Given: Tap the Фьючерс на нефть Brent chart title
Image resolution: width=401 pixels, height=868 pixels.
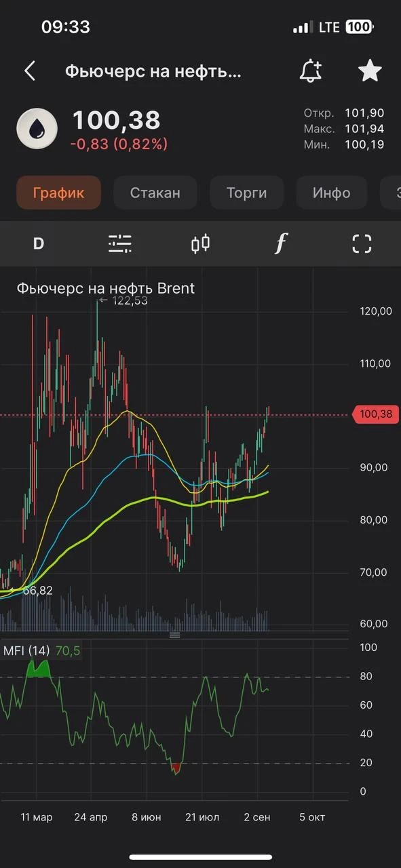Looking at the screenshot, I should click(x=106, y=288).
